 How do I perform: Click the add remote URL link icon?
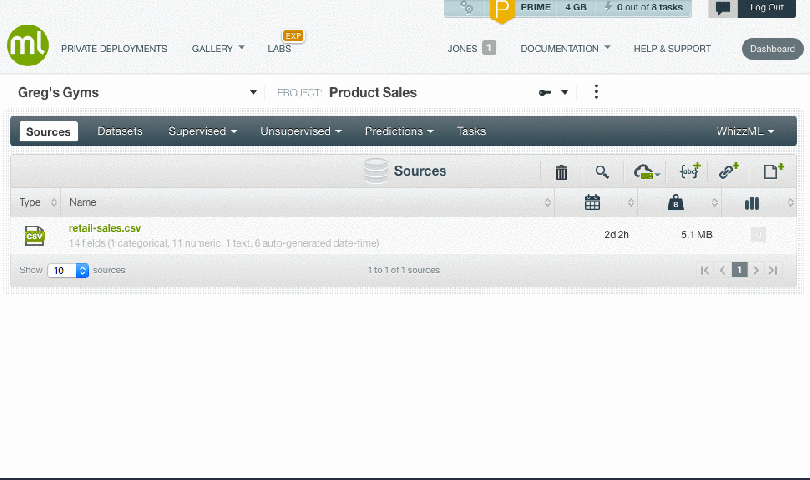[729, 172]
